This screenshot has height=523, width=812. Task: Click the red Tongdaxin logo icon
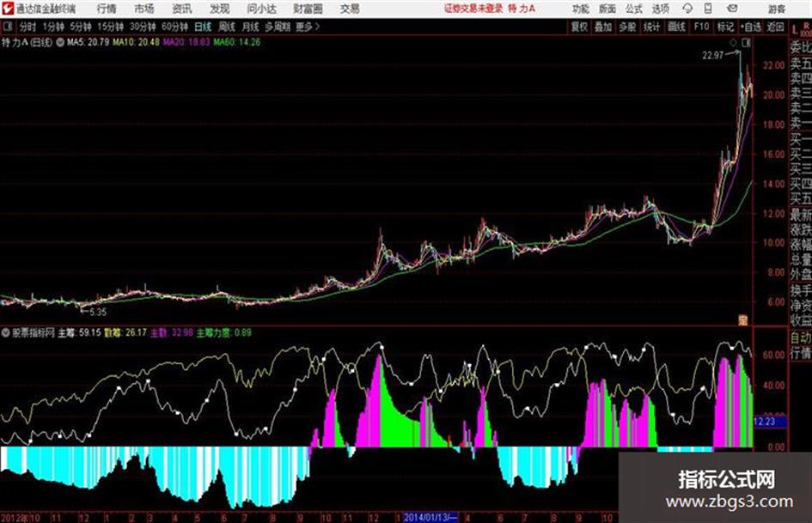click(x=8, y=9)
